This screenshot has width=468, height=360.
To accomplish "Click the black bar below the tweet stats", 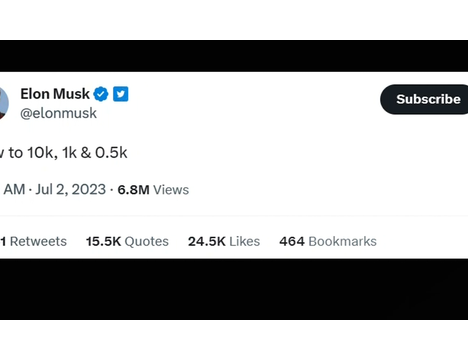I will pos(234,289).
